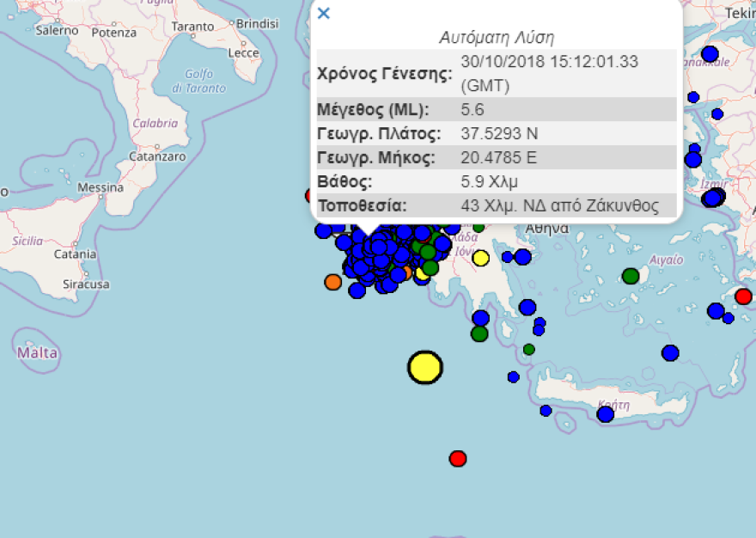756x538 pixels.
Task: Select the green marker in the Aegean Sea
Action: 631,276
